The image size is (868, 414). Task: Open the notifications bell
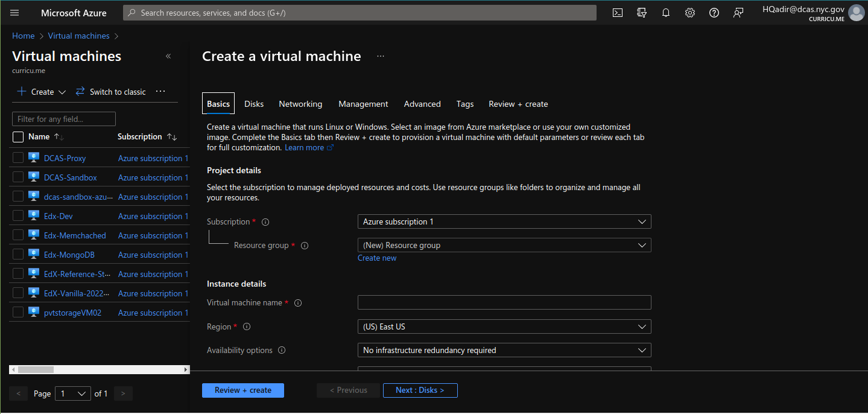666,13
